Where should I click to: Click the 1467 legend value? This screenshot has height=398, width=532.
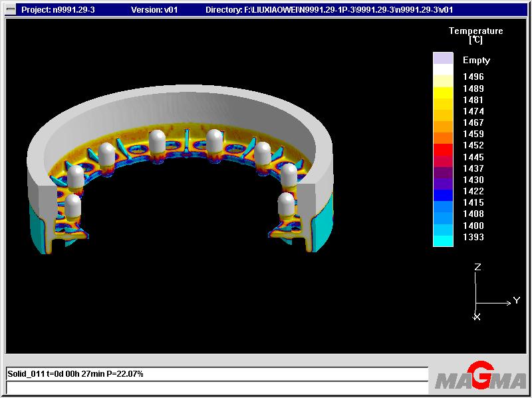click(473, 122)
